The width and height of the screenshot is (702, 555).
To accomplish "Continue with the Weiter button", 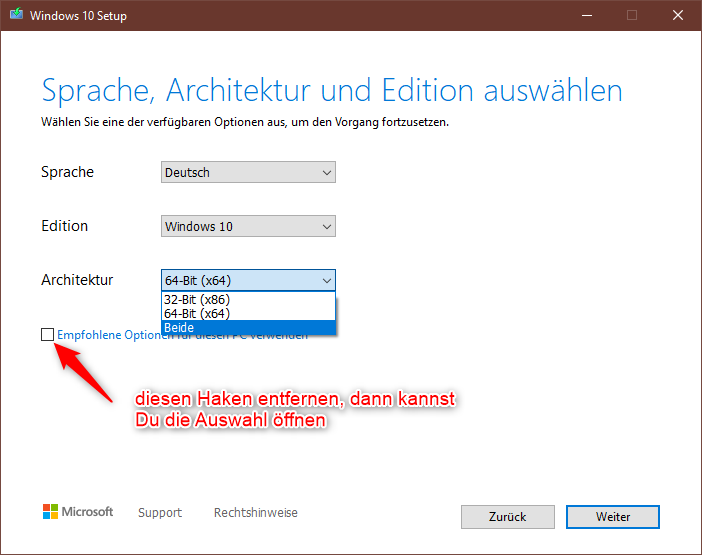I will coord(612,517).
